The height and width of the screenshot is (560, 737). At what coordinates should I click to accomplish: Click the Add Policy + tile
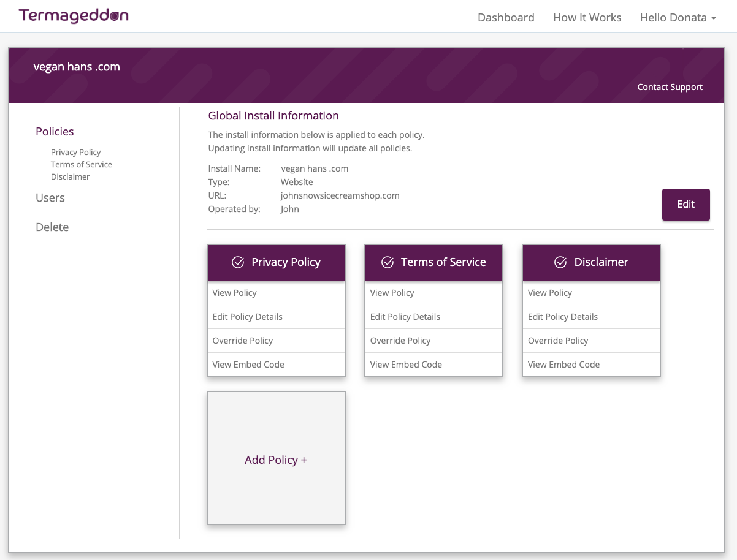[x=277, y=458]
